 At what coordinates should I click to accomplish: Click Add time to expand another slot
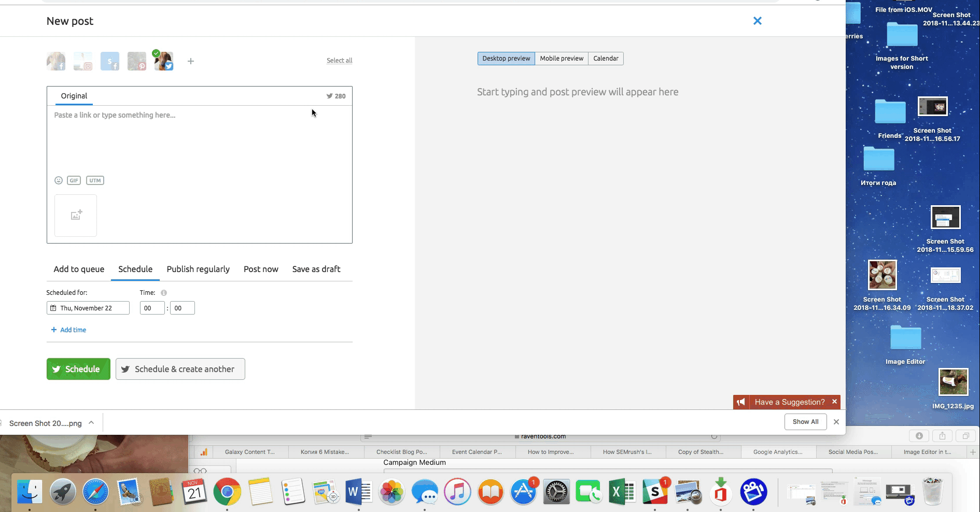[68, 330]
